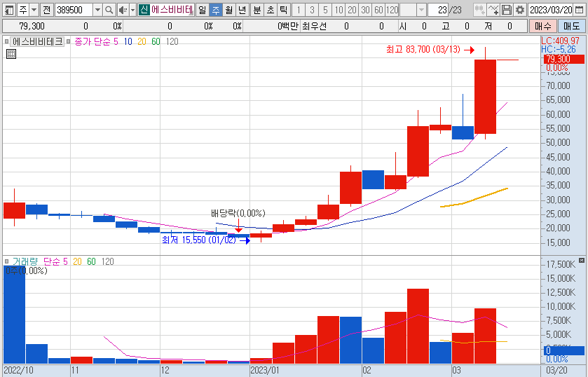
Task: Click the 배당락(0.00%) marker label
Action: (238, 214)
